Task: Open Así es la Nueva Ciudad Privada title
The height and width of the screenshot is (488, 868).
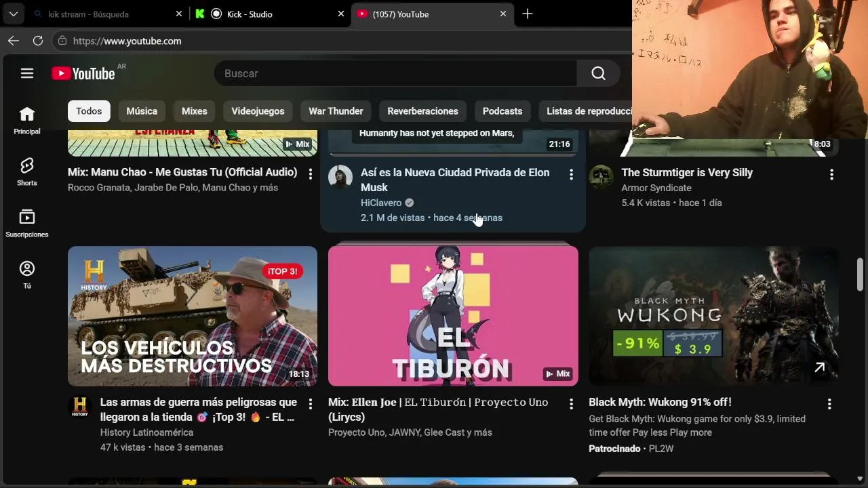Action: coord(455,180)
